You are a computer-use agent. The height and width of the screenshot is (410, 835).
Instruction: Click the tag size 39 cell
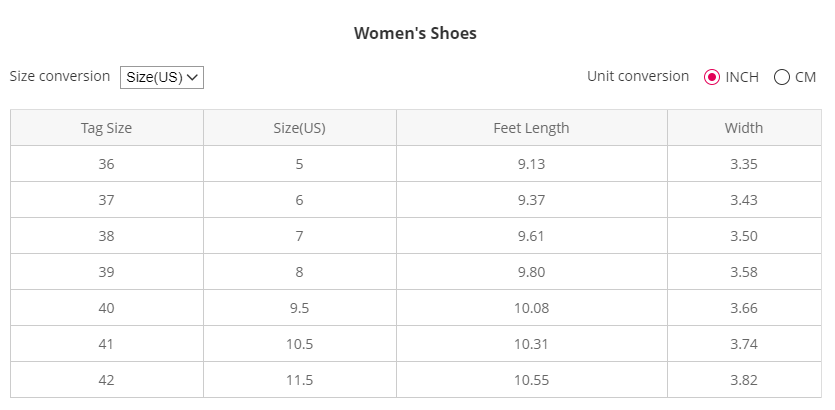[x=106, y=272]
